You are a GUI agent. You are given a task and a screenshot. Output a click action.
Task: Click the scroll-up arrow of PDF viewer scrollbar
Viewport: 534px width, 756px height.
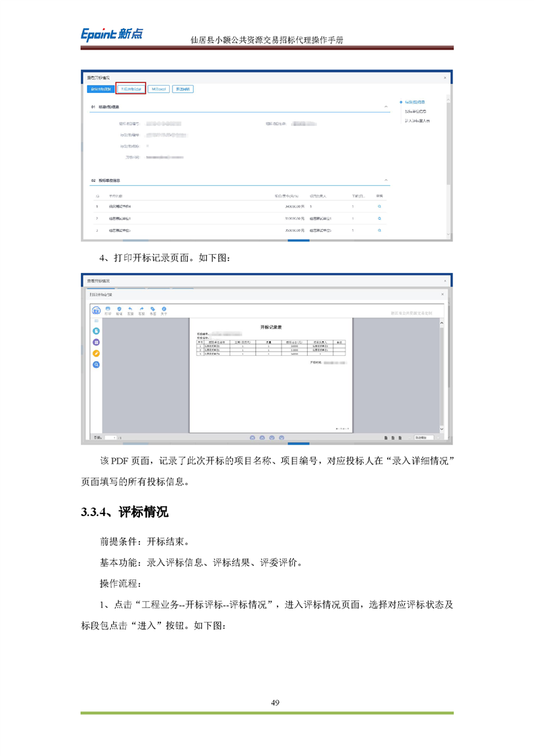(x=442, y=323)
